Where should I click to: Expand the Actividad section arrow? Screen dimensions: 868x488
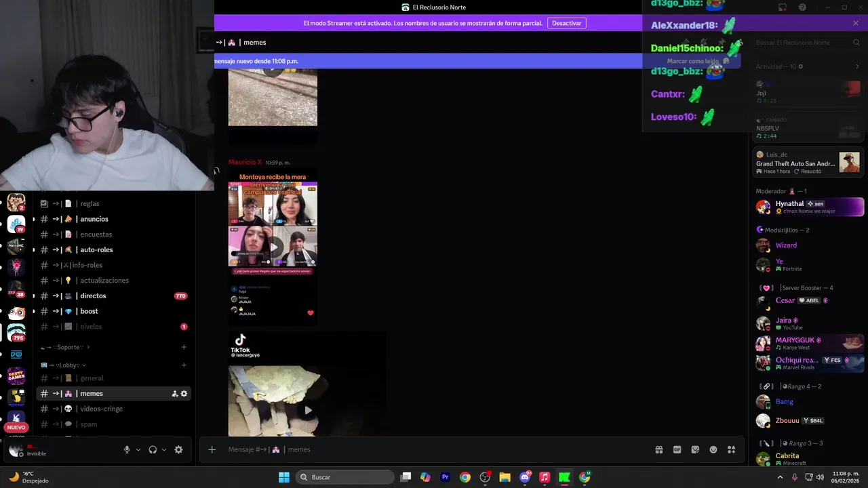857,66
